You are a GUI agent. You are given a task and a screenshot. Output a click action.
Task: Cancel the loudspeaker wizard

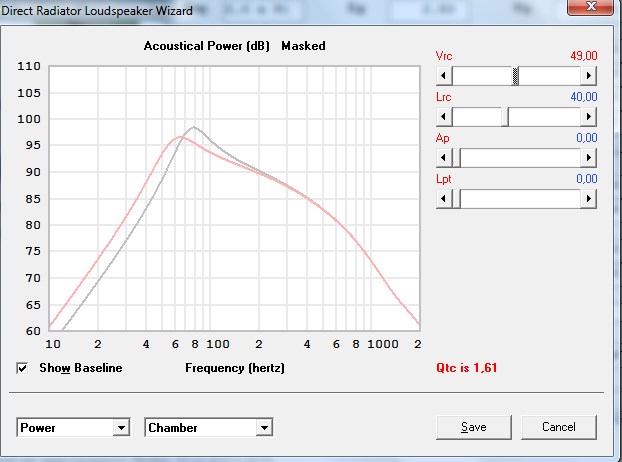pyautogui.click(x=559, y=427)
